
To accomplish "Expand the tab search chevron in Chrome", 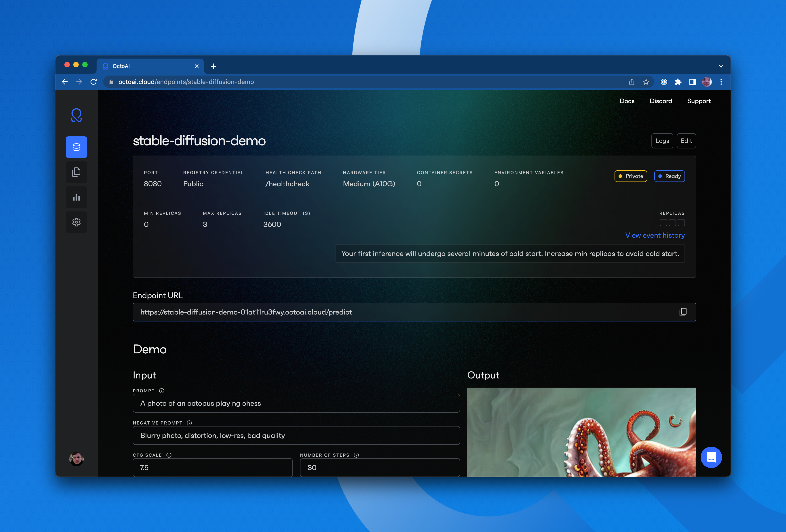I will click(721, 66).
